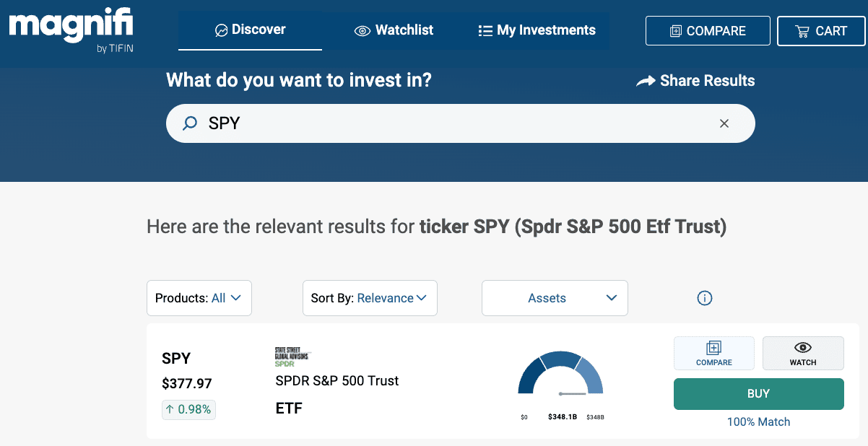868x446 pixels.
Task: Expand the Assets dropdown
Action: (555, 298)
